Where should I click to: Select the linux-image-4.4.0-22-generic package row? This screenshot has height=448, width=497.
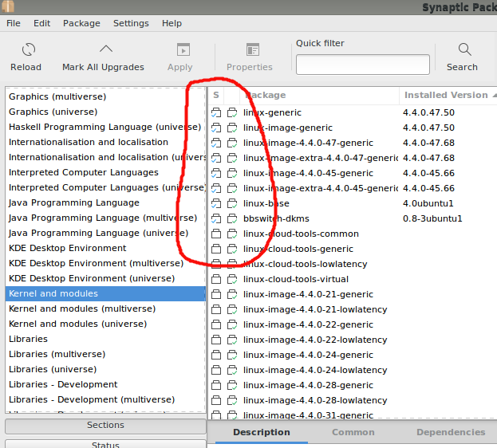(353, 324)
